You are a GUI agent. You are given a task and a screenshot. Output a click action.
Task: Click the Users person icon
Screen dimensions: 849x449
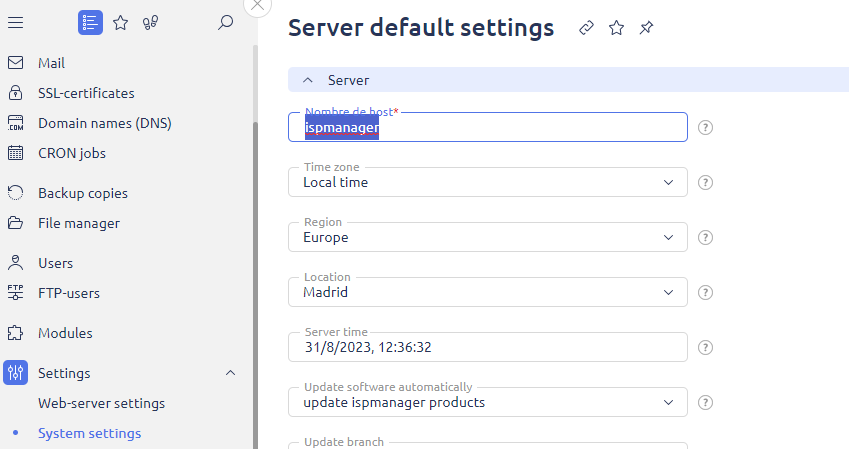(15, 263)
